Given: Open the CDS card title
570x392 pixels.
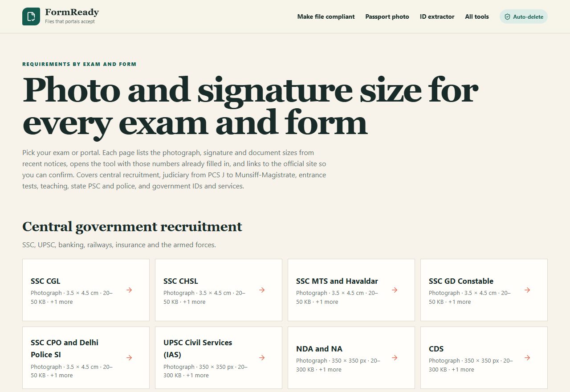Looking at the screenshot, I should click(436, 349).
